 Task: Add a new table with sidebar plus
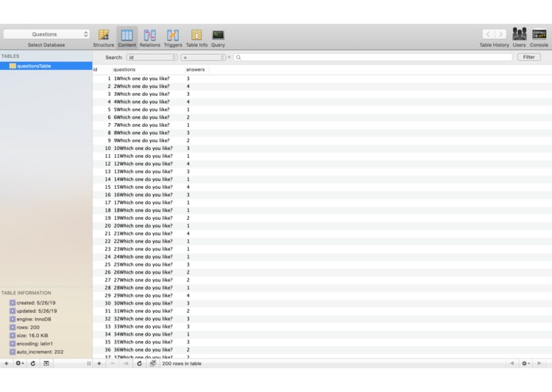click(x=6, y=363)
